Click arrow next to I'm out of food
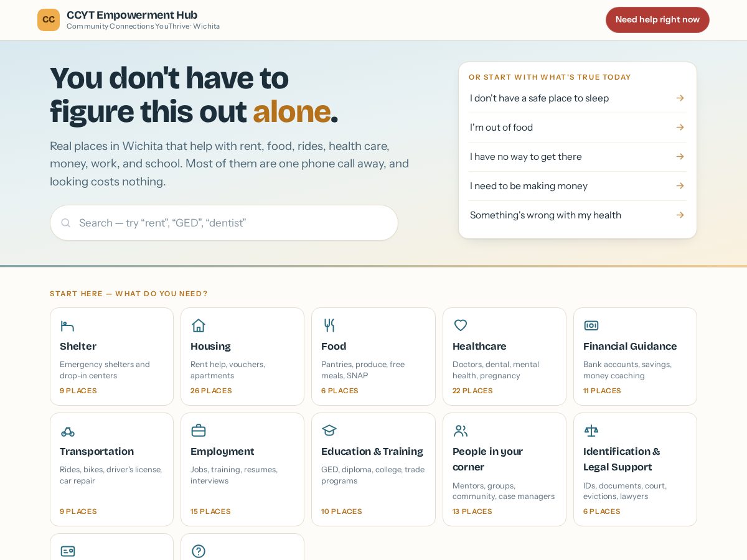The width and height of the screenshot is (747, 560). click(680, 128)
